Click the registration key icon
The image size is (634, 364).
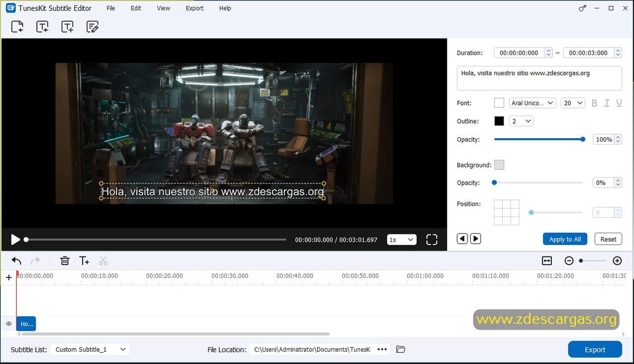(x=583, y=8)
